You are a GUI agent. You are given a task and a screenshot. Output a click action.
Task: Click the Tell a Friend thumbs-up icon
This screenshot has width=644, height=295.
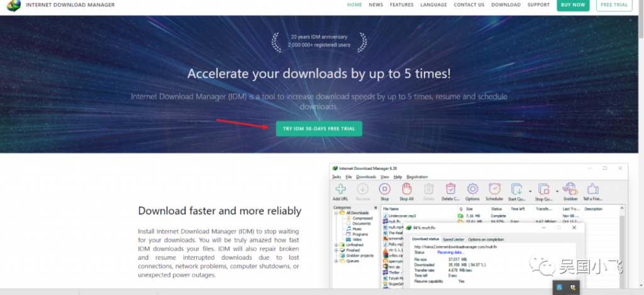592,189
